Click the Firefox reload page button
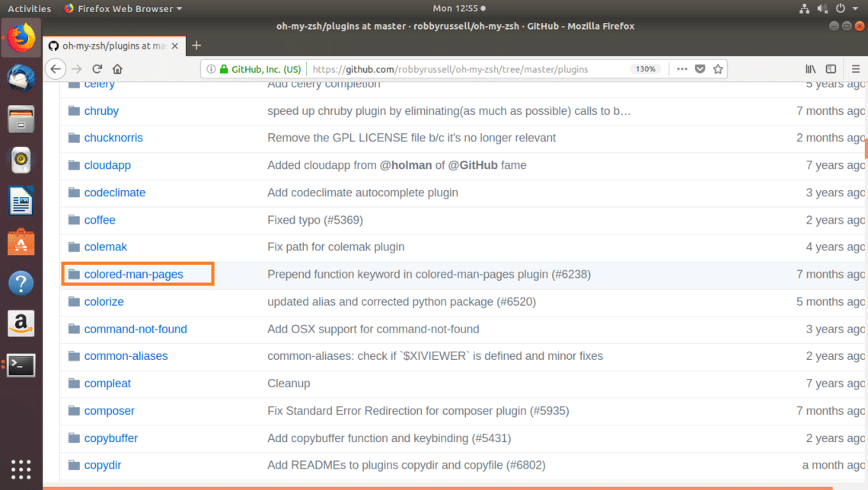This screenshot has height=490, width=868. point(97,69)
